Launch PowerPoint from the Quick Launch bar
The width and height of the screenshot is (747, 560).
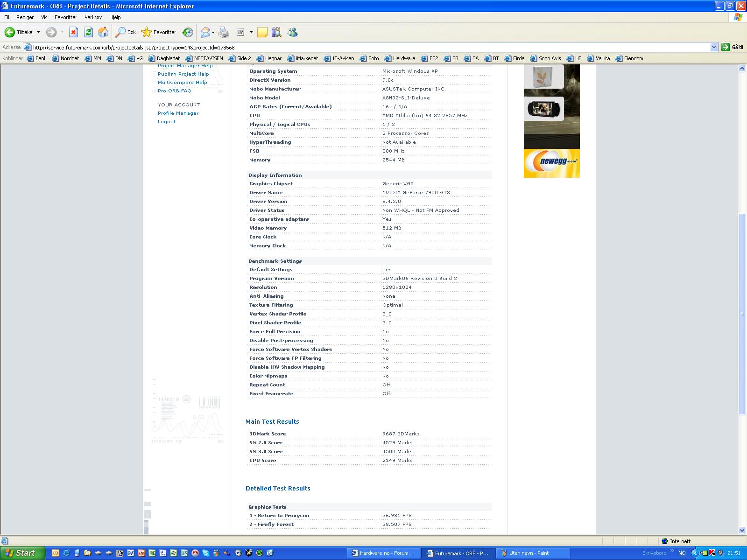click(x=141, y=553)
